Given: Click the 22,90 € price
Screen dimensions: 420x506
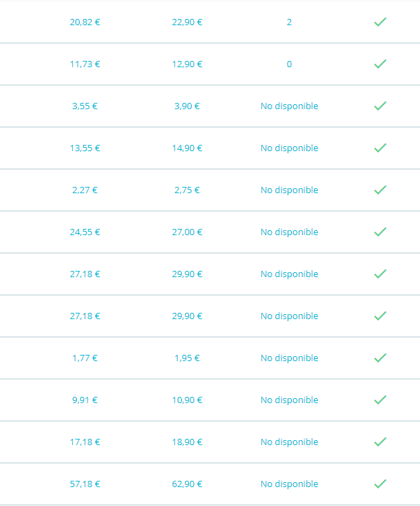Looking at the screenshot, I should 187,22.
